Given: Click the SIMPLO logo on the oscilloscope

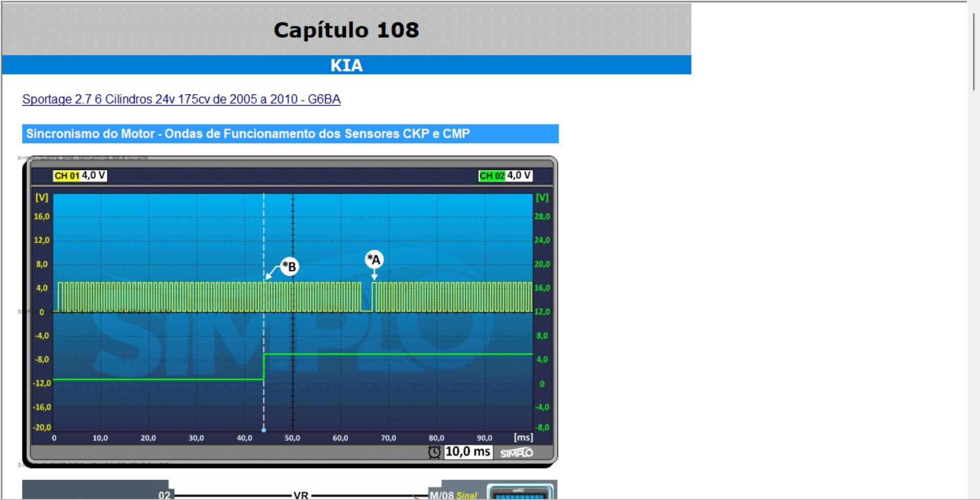Looking at the screenshot, I should 516,453.
